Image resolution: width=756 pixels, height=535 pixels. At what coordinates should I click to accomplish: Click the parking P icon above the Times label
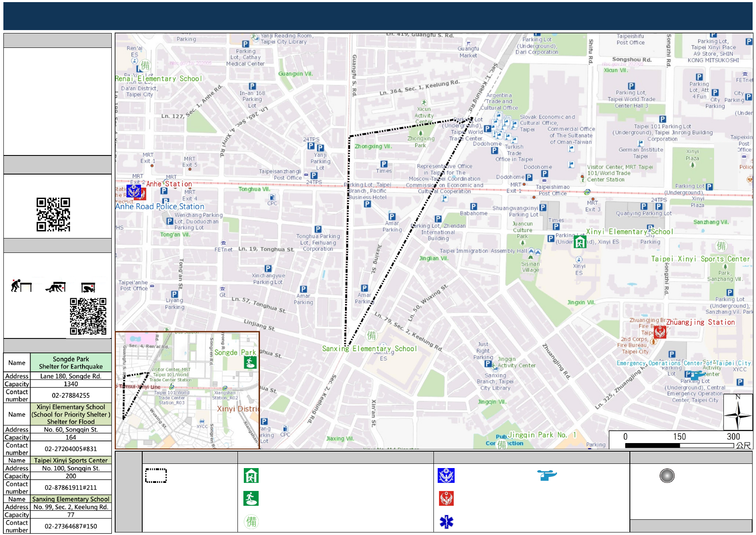pos(384,164)
